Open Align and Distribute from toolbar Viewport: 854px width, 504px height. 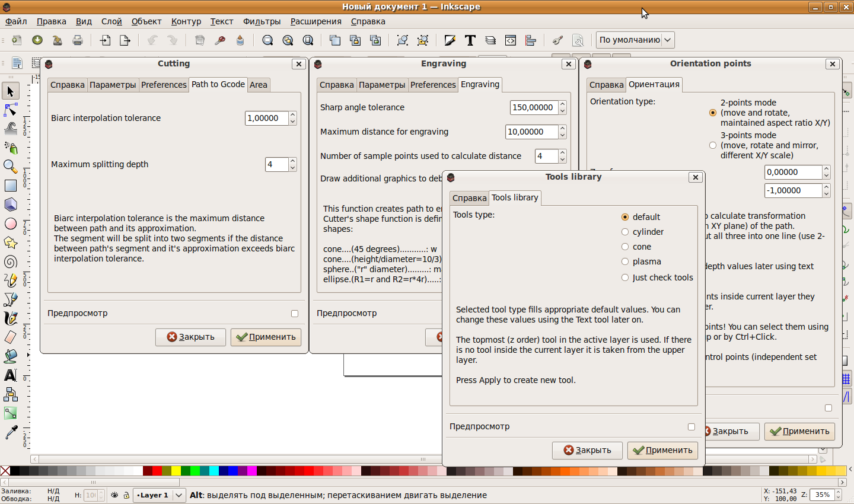tap(531, 40)
